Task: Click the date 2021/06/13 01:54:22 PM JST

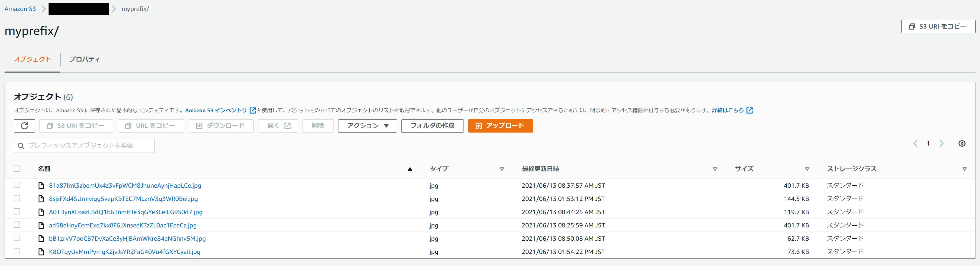Action: 563,252
